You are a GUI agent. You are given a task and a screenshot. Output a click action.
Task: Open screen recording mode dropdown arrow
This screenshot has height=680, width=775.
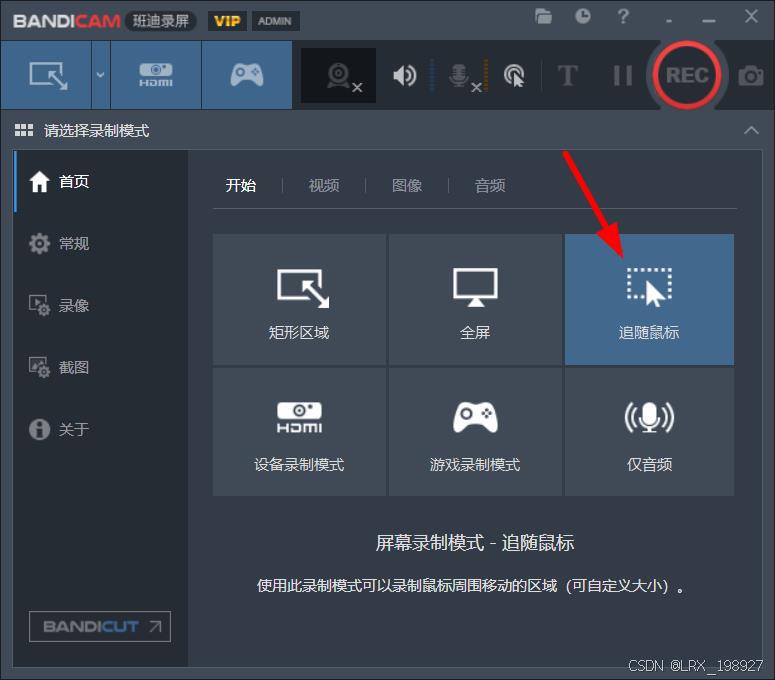[100, 75]
